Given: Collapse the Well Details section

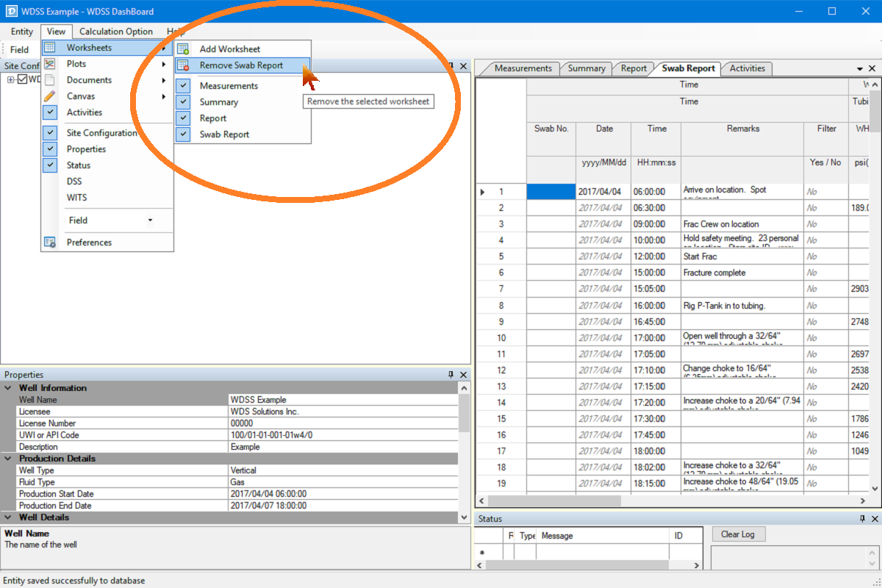Looking at the screenshot, I should pyautogui.click(x=8, y=517).
